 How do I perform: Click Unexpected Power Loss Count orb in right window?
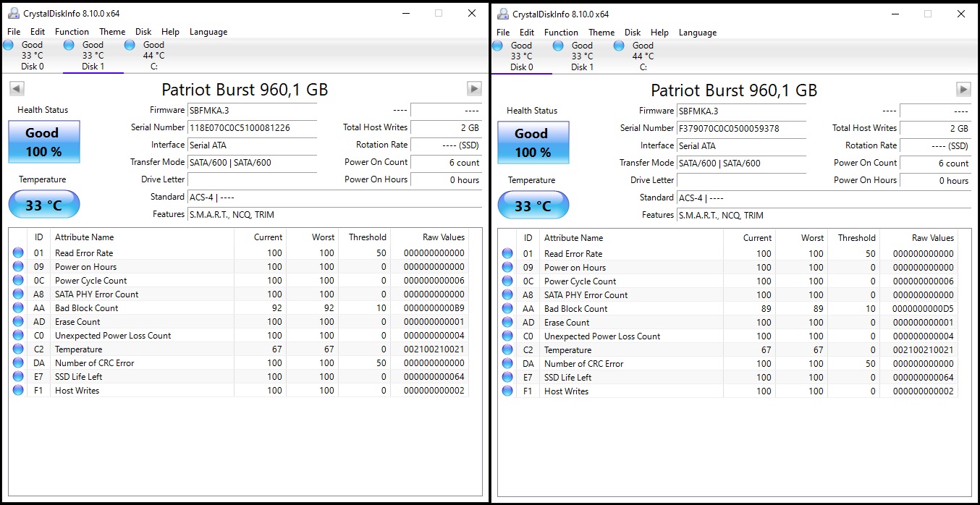tap(507, 336)
